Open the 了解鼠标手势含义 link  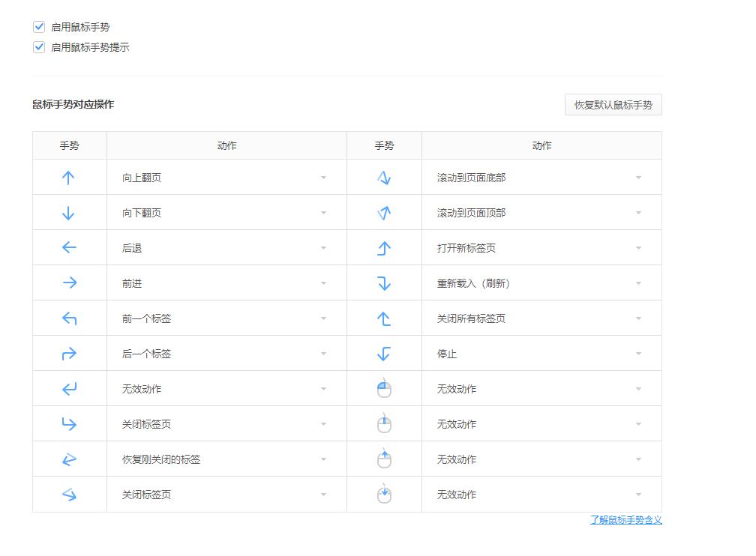click(x=625, y=520)
